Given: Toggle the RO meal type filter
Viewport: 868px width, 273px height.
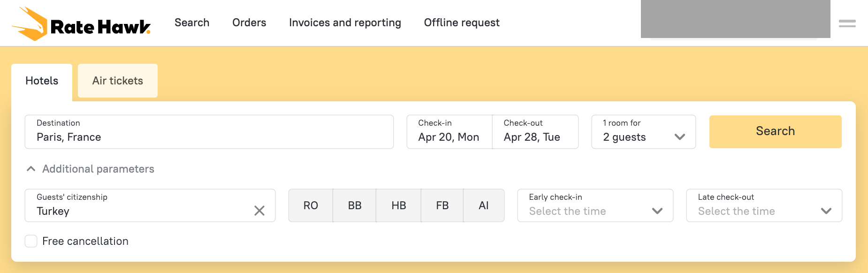Looking at the screenshot, I should (311, 205).
